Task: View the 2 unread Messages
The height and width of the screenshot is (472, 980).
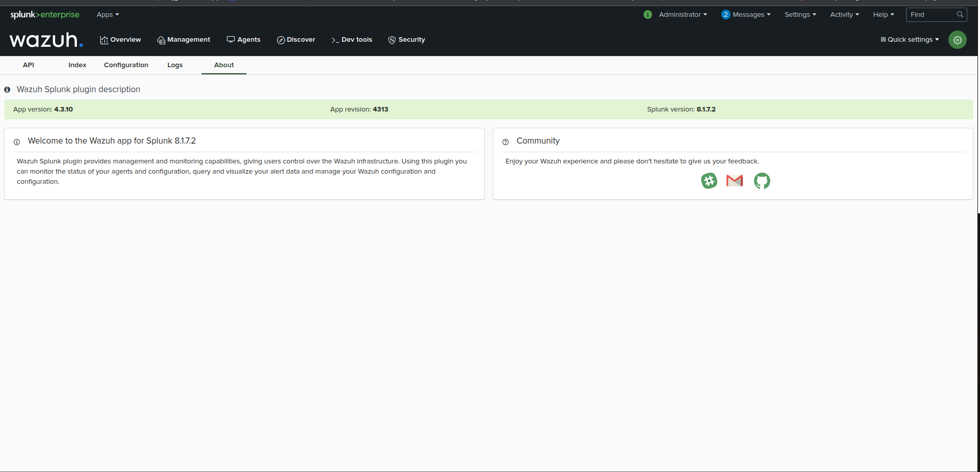Action: 745,14
